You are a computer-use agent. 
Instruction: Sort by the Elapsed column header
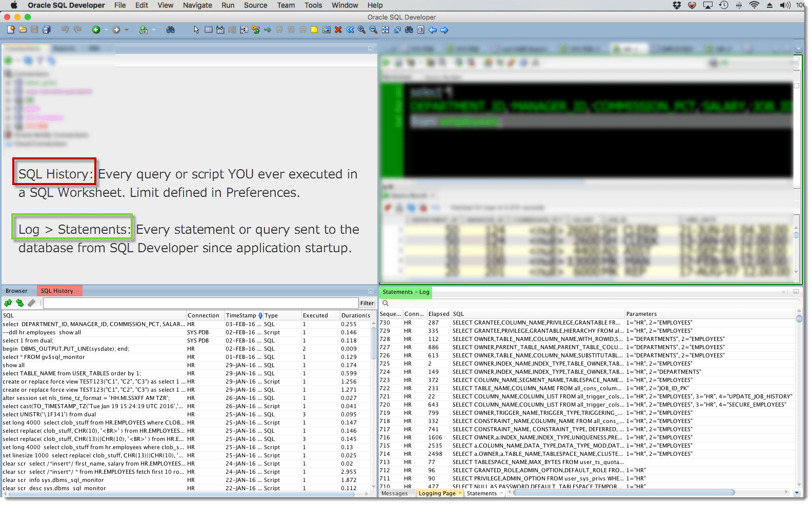[x=439, y=314]
